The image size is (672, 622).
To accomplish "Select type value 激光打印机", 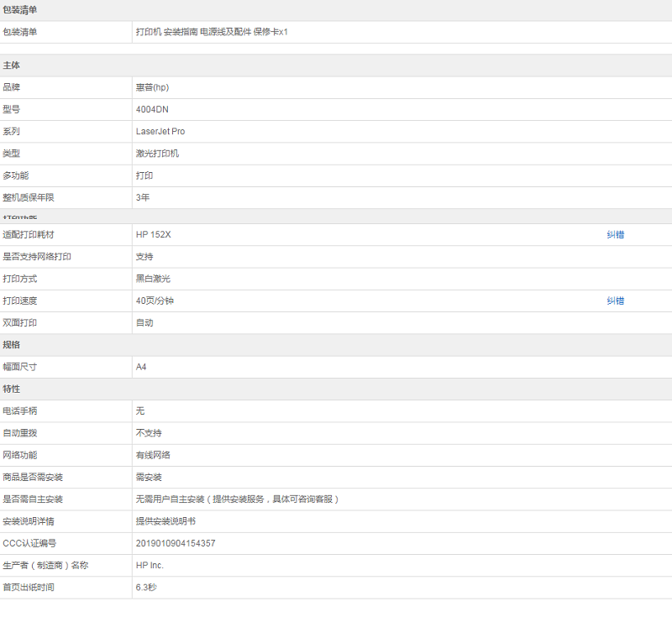I will (x=157, y=154).
